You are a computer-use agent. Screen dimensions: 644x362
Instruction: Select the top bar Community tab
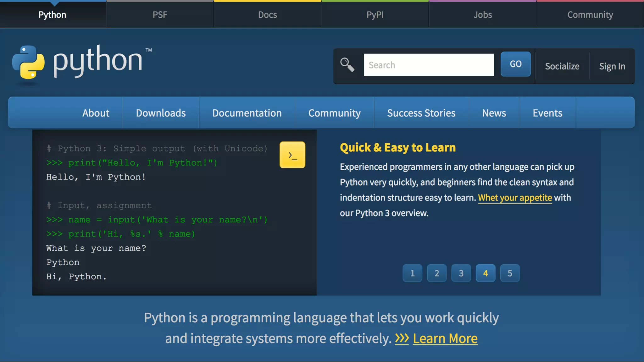pos(590,15)
